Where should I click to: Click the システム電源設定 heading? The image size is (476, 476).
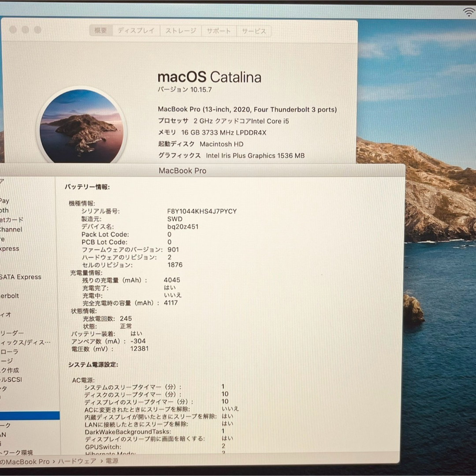pos(93,364)
